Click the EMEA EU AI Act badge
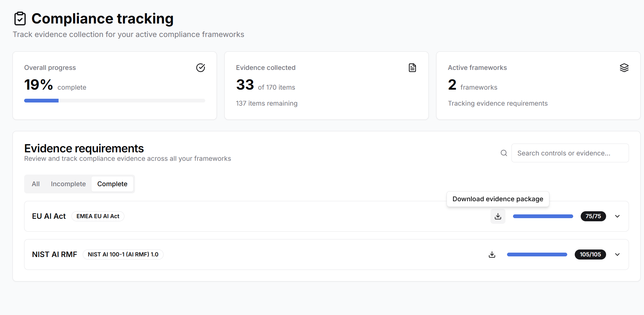The image size is (644, 315). tap(98, 216)
